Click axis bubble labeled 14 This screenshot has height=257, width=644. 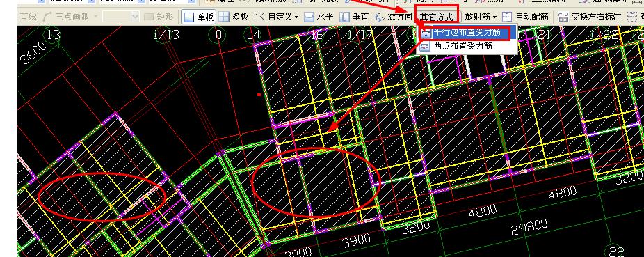253,35
